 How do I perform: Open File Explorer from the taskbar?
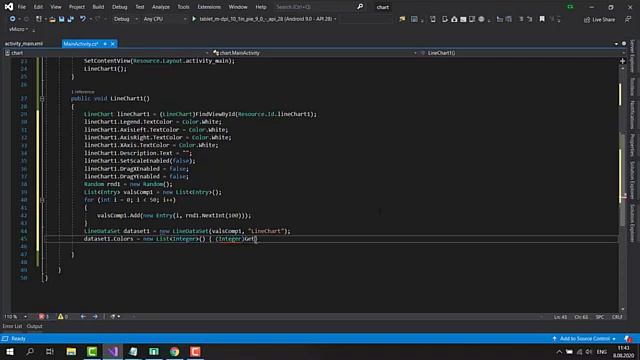click(x=71, y=351)
